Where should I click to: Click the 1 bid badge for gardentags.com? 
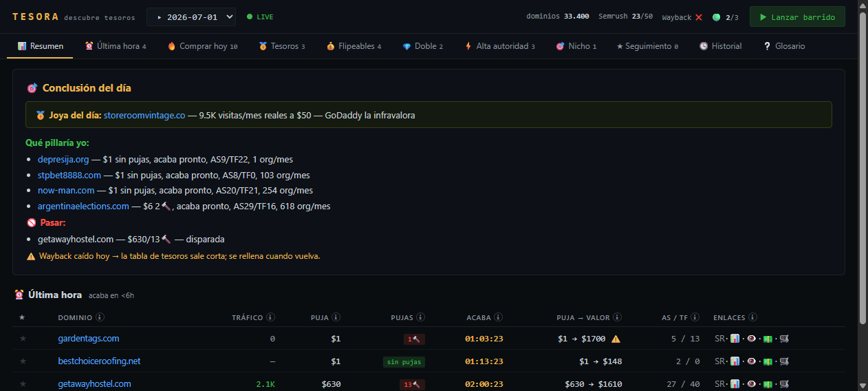click(x=415, y=339)
